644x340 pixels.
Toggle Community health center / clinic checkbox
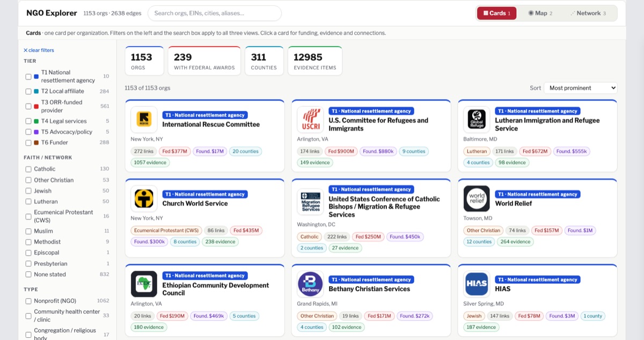pyautogui.click(x=28, y=316)
